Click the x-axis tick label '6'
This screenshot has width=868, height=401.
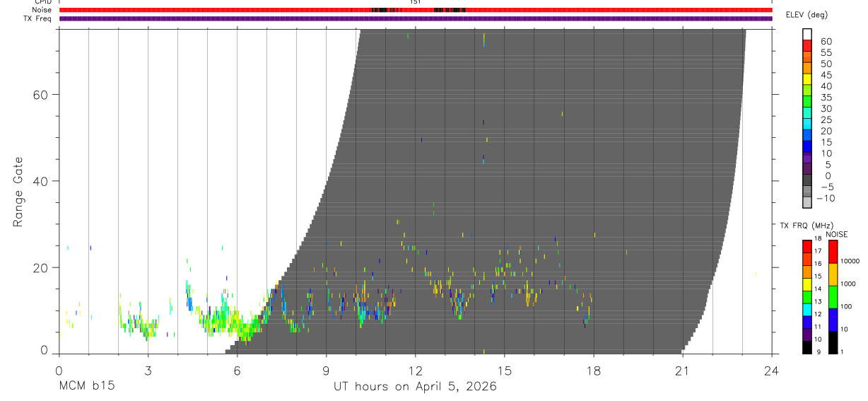click(237, 371)
